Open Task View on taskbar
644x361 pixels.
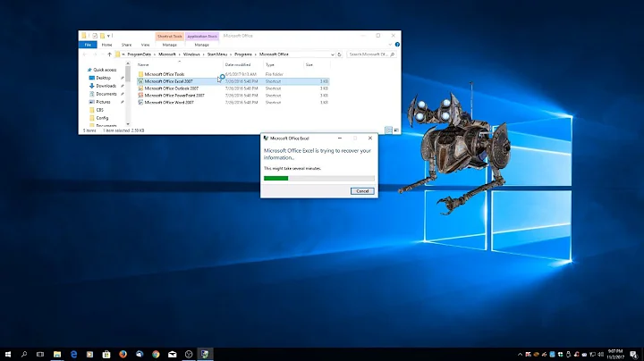coord(40,354)
